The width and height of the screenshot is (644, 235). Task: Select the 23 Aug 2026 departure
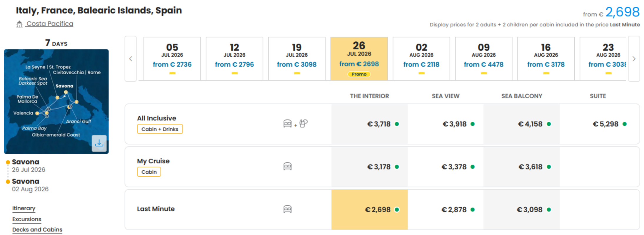[x=603, y=58]
